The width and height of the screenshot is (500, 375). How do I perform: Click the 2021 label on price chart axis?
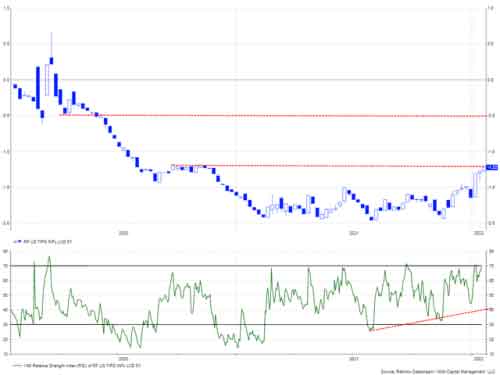[x=353, y=233]
